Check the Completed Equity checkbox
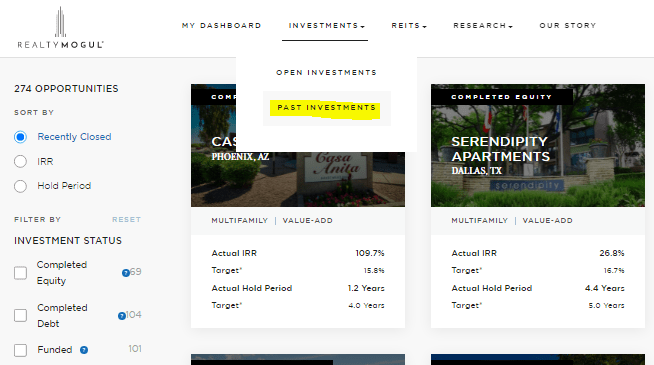The height and width of the screenshot is (365, 654). [x=20, y=273]
